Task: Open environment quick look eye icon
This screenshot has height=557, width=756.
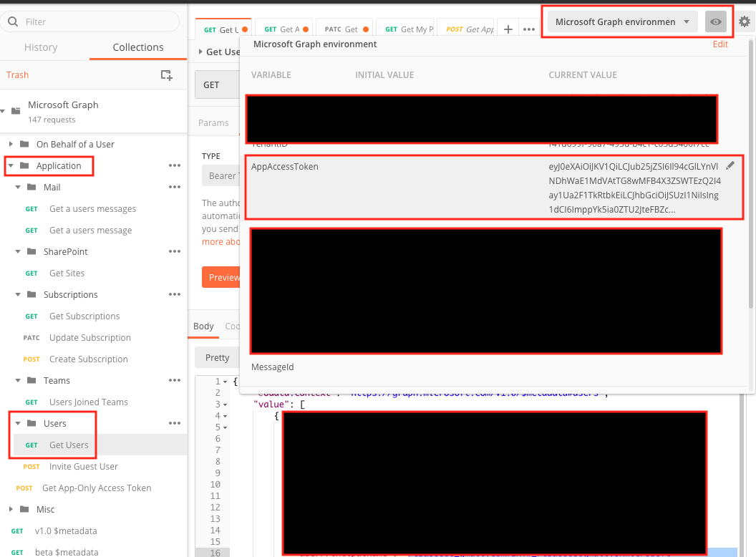Action: tap(715, 21)
